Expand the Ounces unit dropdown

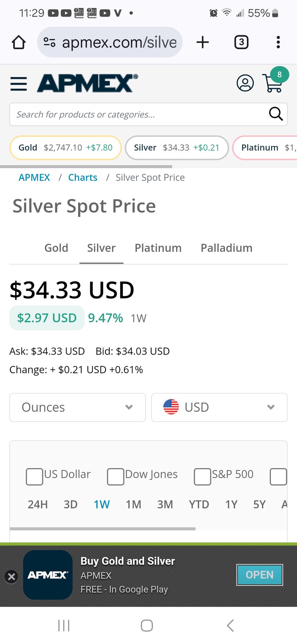tap(77, 407)
